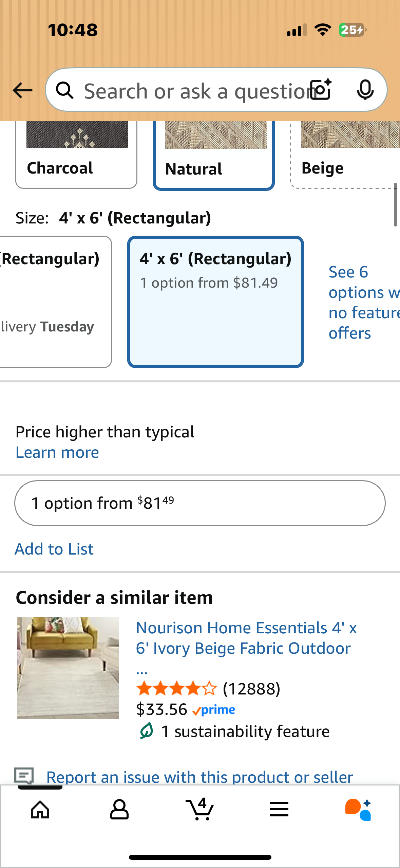Tap Add to List
Viewport: 400px width, 868px height.
pos(54,549)
